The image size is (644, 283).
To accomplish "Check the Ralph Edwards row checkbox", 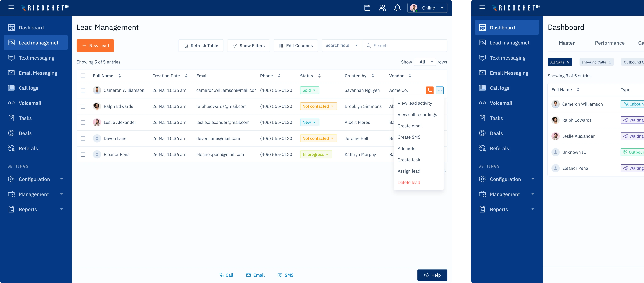I will tap(83, 106).
